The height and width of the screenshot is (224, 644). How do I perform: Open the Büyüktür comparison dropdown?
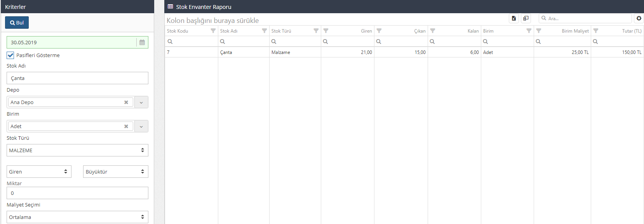point(115,172)
